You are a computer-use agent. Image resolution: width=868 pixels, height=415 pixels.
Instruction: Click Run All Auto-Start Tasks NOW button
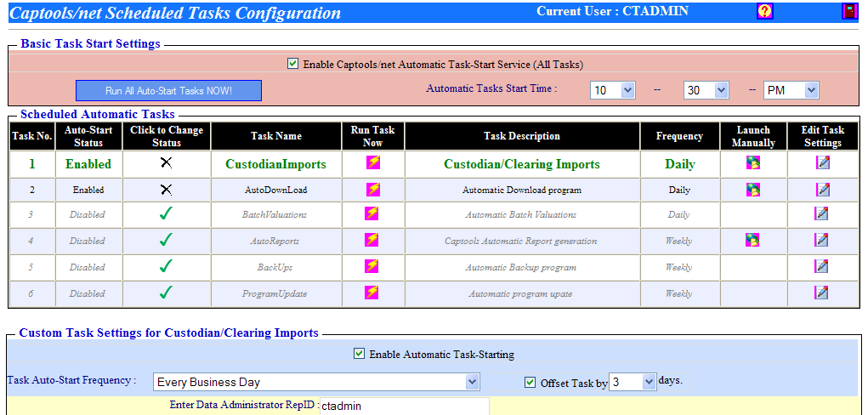coord(169,90)
